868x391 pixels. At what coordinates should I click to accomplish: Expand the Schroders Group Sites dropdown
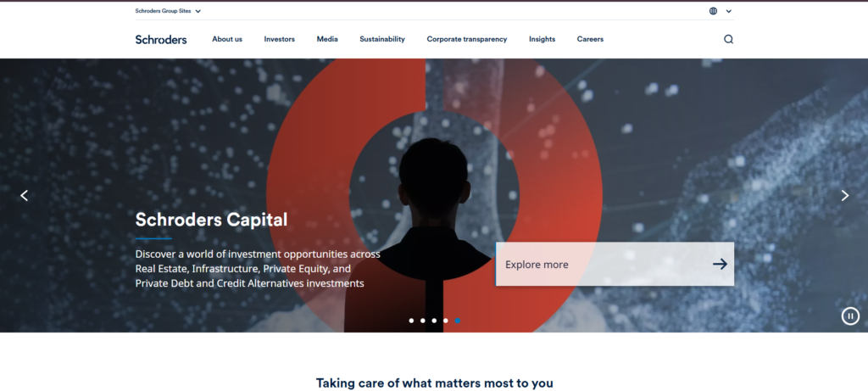click(168, 11)
